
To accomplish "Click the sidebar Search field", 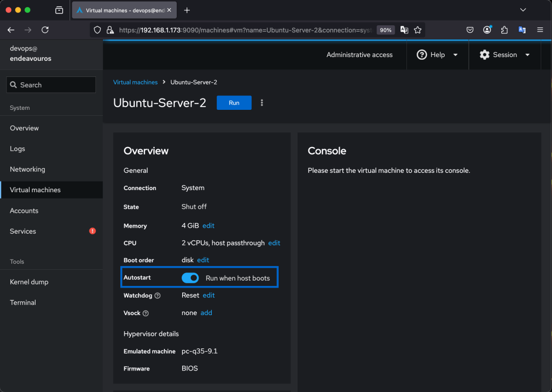I will pyautogui.click(x=51, y=85).
